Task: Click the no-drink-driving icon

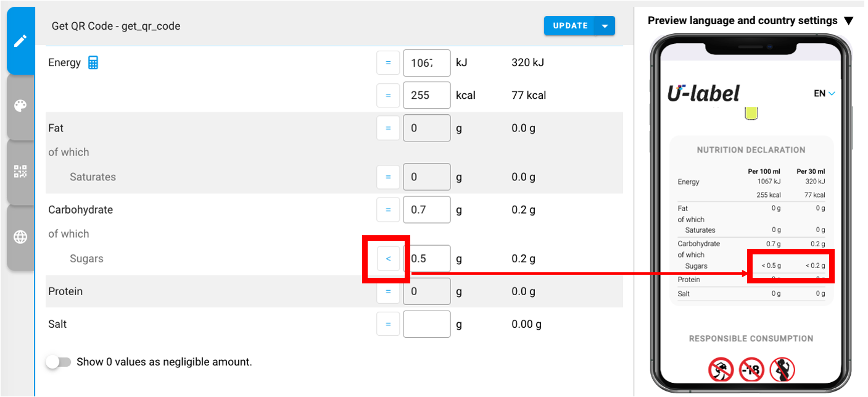Action: point(721,369)
